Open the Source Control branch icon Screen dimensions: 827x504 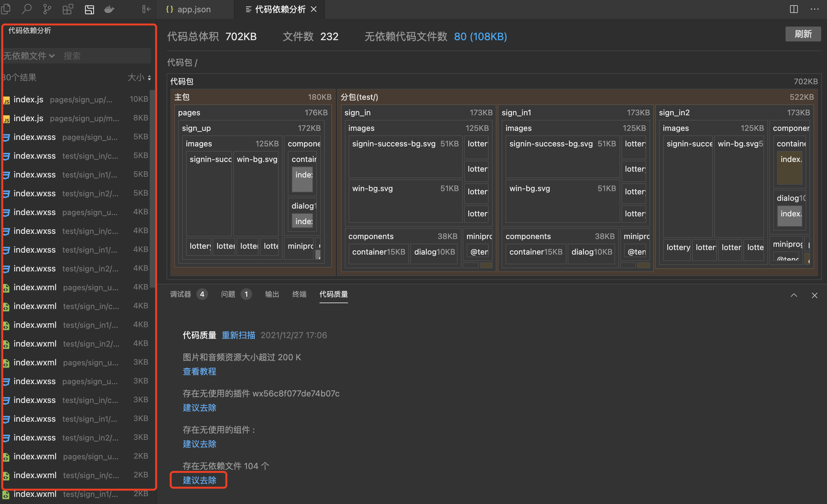pyautogui.click(x=47, y=9)
